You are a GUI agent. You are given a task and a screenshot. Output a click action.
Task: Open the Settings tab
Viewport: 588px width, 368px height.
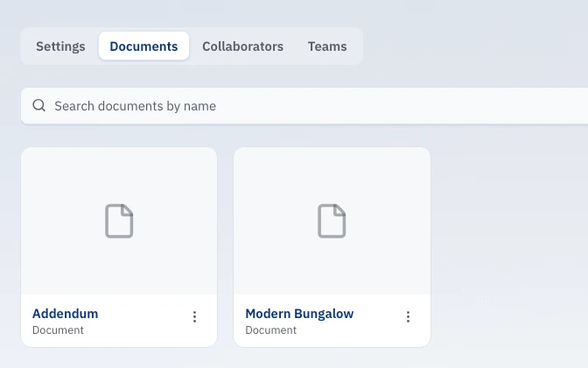[60, 46]
